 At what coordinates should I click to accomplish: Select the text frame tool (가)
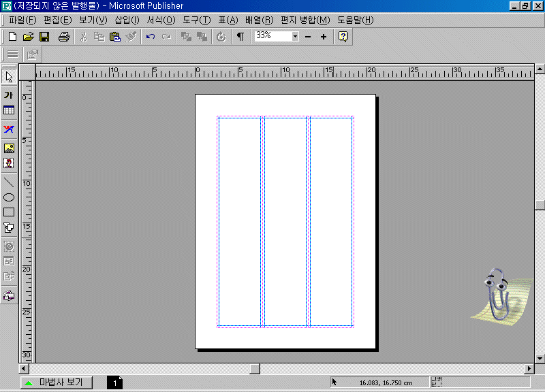(9, 95)
